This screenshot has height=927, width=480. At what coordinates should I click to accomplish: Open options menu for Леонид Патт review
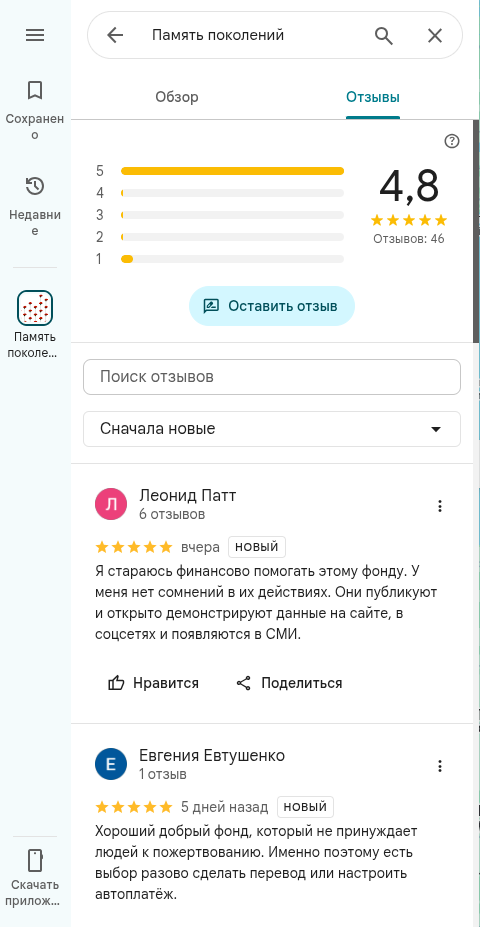439,506
